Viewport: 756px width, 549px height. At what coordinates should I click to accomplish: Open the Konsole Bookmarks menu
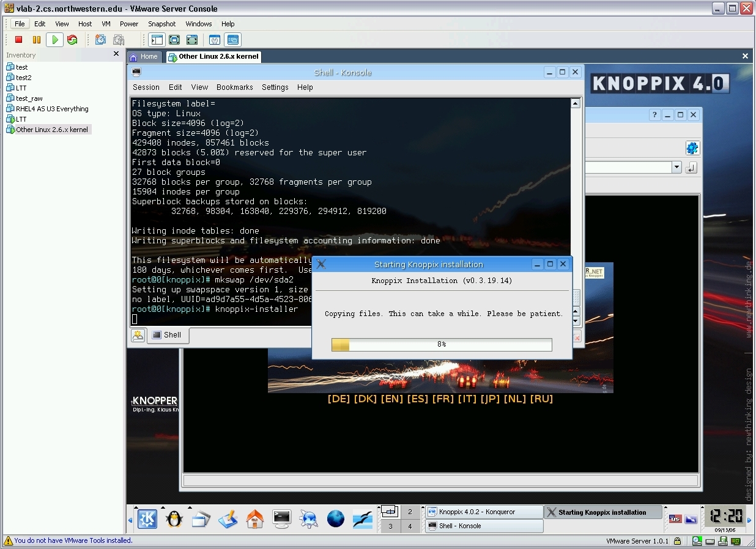coord(235,87)
